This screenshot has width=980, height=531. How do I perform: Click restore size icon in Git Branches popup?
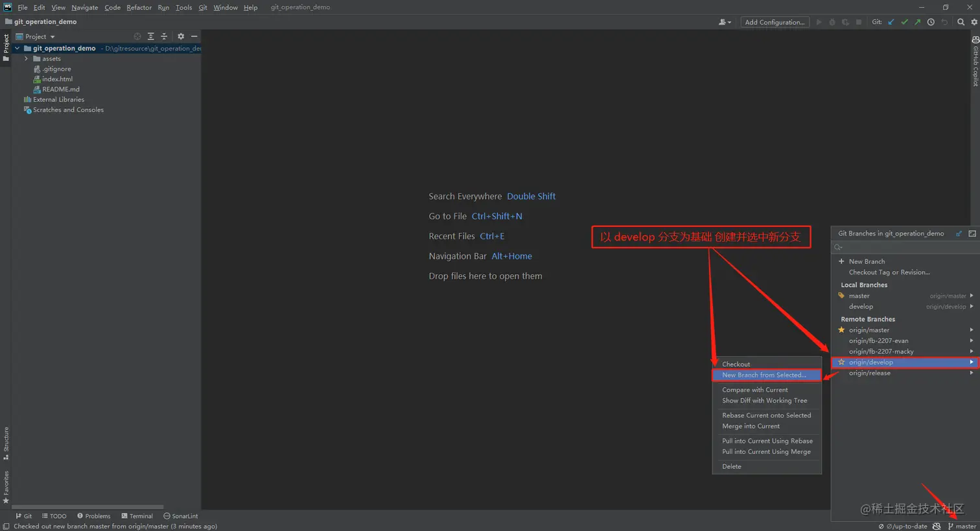click(972, 233)
